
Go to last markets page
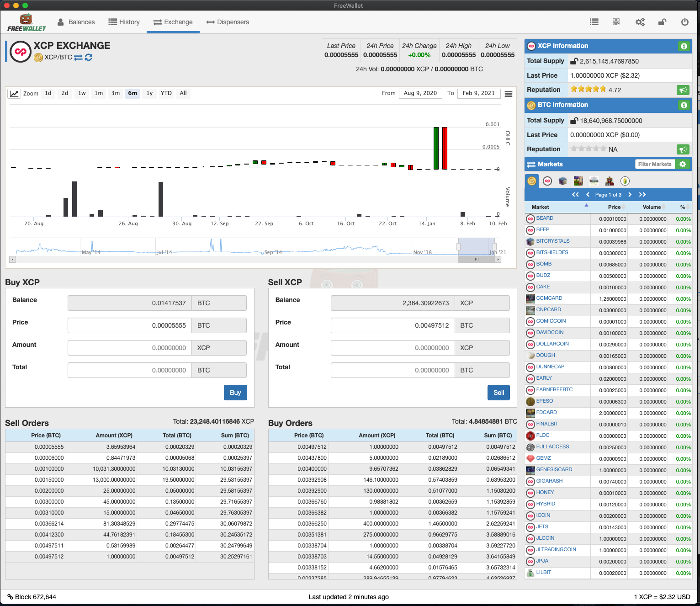(642, 195)
